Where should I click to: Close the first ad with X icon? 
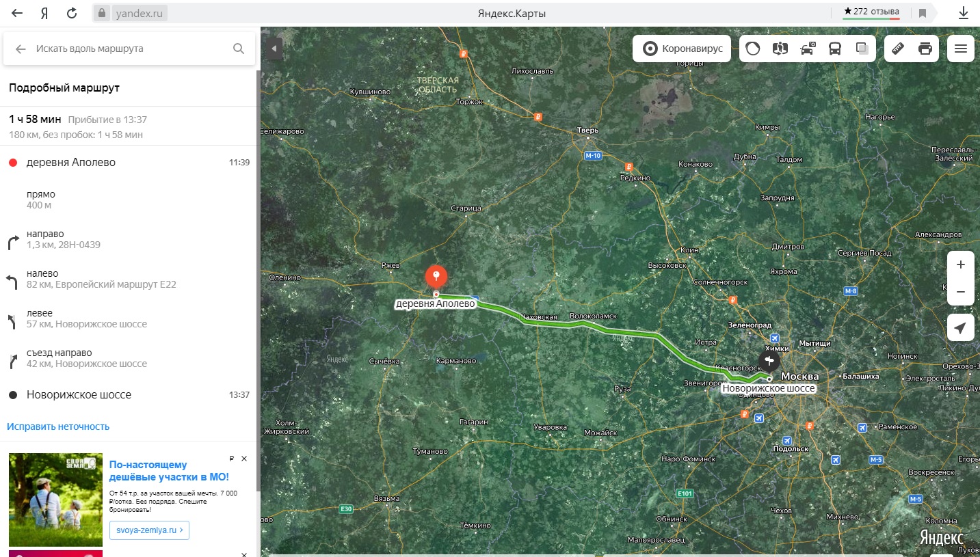click(x=244, y=459)
